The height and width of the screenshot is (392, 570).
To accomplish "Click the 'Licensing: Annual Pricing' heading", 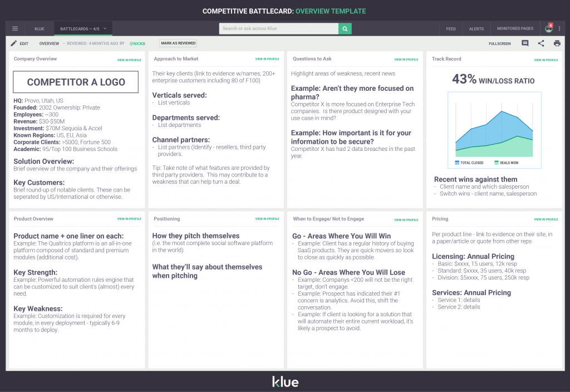I will coord(473,256).
